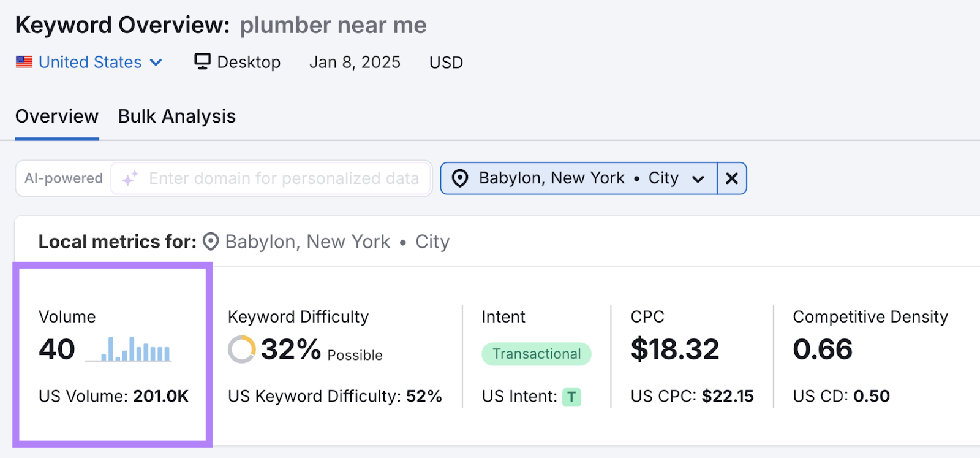Toggle the Transactional intent badge
980x458 pixels.
coord(535,354)
